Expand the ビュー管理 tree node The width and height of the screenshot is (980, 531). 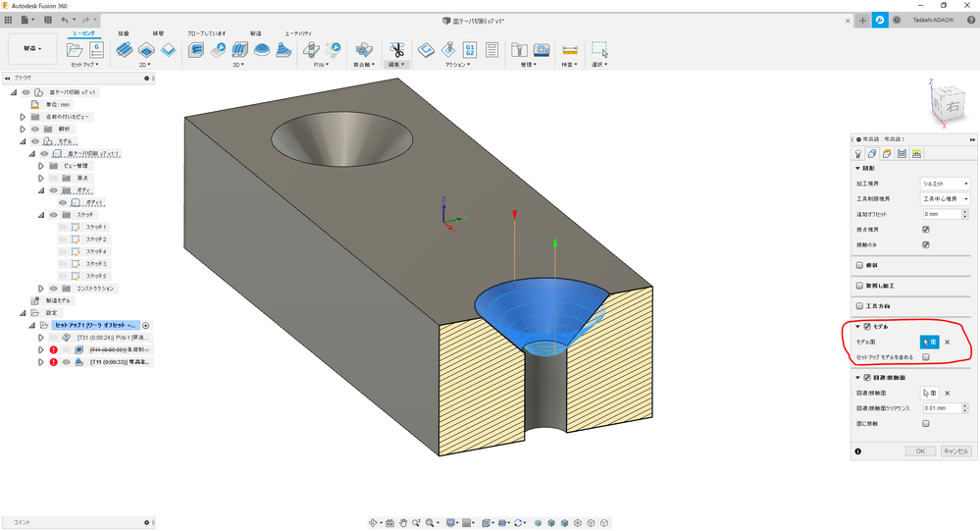(41, 166)
